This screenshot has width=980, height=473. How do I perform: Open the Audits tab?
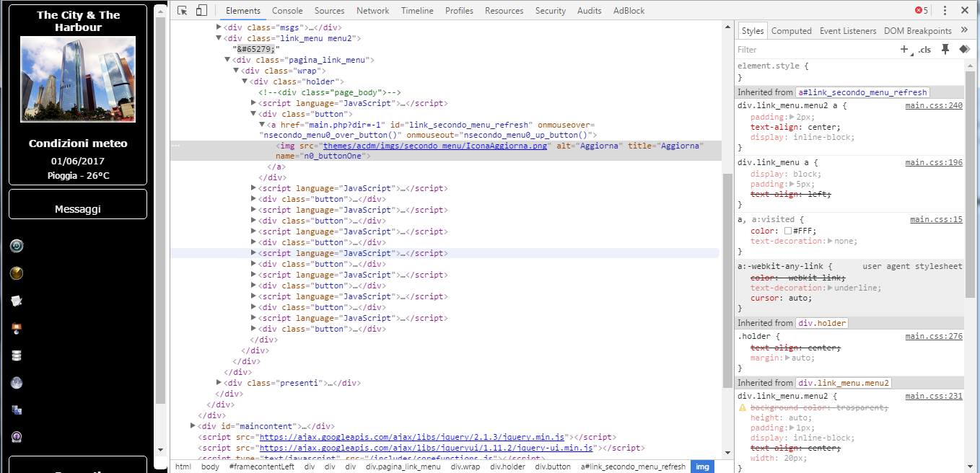point(590,10)
